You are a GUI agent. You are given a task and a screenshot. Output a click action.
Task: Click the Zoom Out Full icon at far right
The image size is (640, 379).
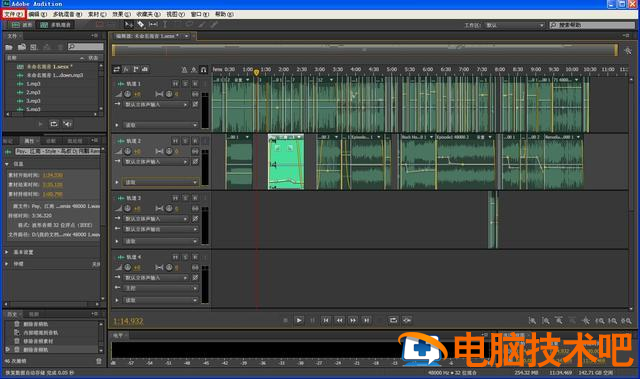click(x=627, y=321)
